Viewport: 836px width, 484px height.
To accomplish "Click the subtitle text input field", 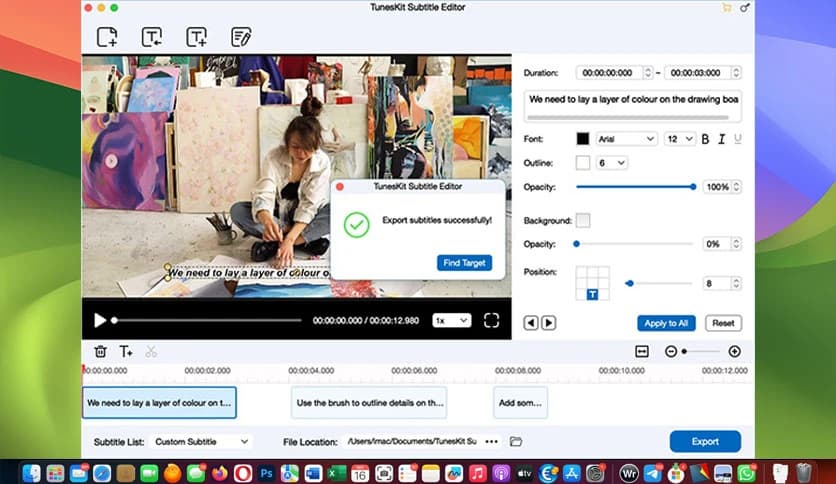I will click(x=633, y=106).
